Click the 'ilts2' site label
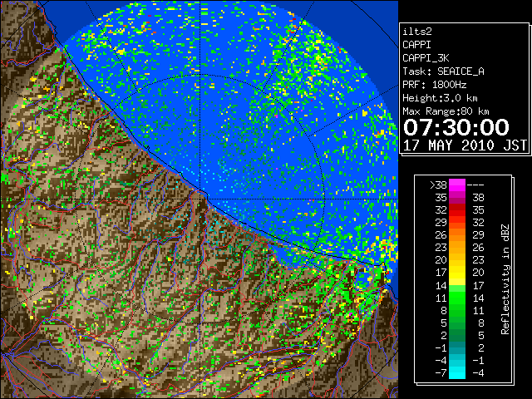 [x=417, y=32]
